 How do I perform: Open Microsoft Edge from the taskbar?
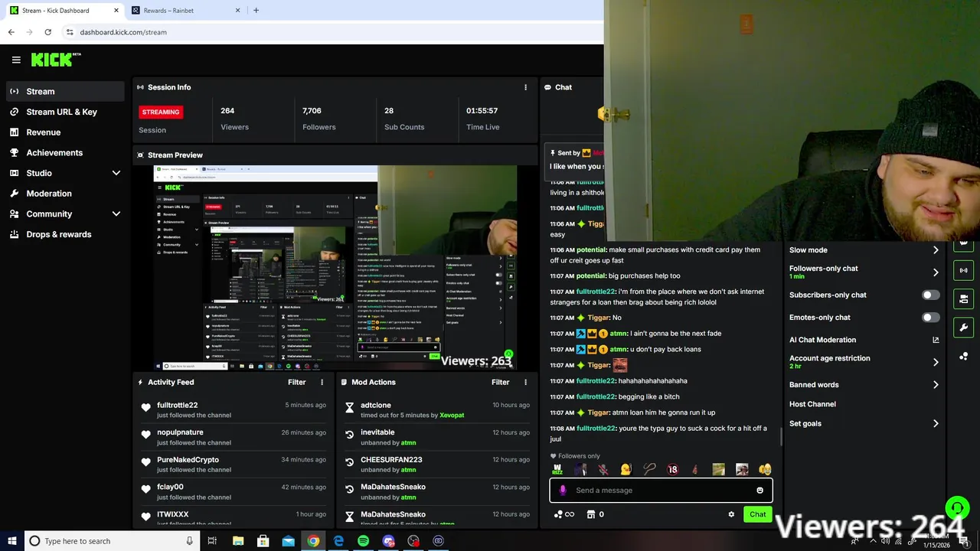(x=338, y=541)
